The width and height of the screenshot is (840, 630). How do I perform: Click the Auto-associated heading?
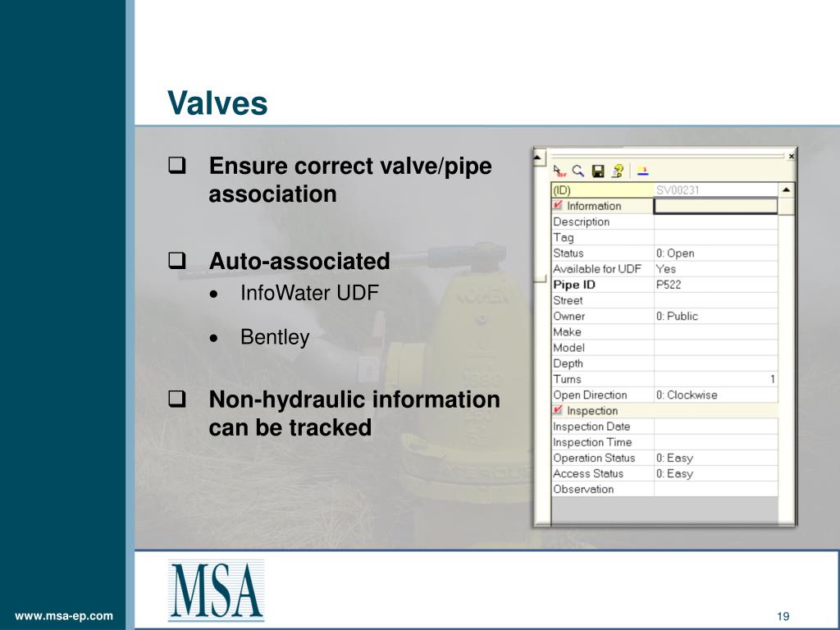coord(299,262)
